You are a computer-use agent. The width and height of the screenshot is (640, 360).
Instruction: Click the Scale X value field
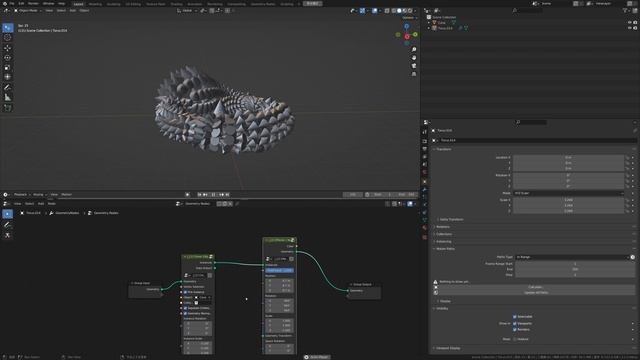[x=569, y=200]
